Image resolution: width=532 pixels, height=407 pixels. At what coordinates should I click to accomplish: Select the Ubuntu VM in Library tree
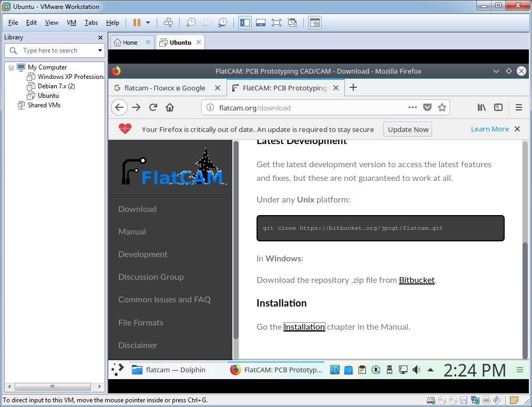click(x=43, y=96)
